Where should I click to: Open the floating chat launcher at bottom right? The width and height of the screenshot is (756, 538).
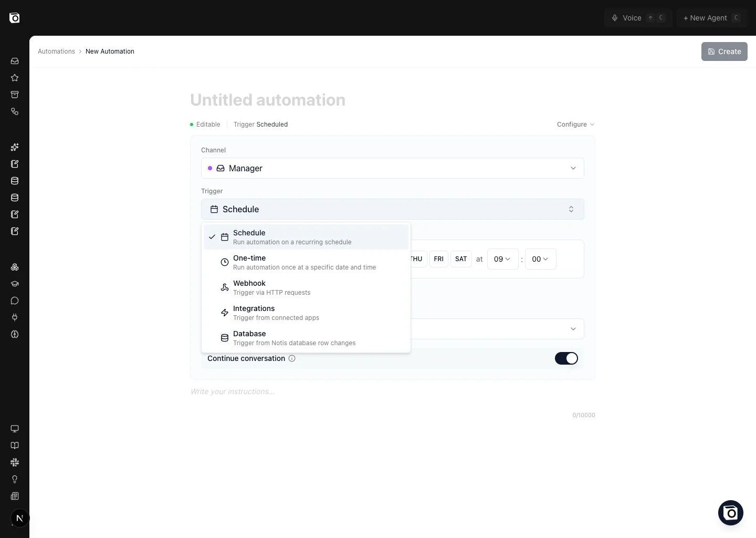(731, 513)
